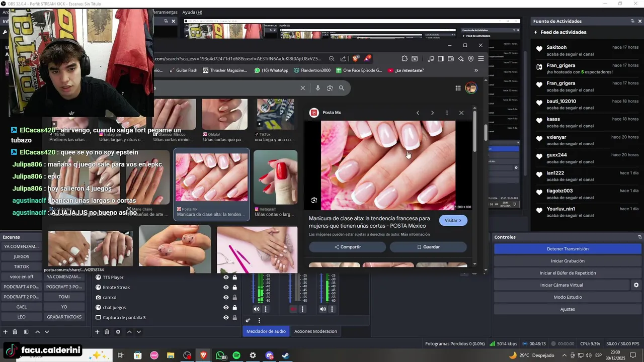Open Google apps grid icon
Viewport: 644px width, 362px height.
tap(458, 88)
